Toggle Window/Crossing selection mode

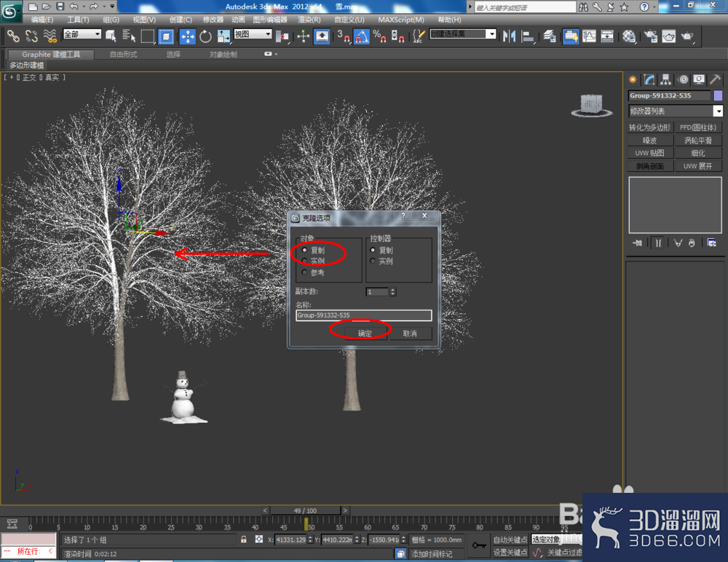pos(166,36)
